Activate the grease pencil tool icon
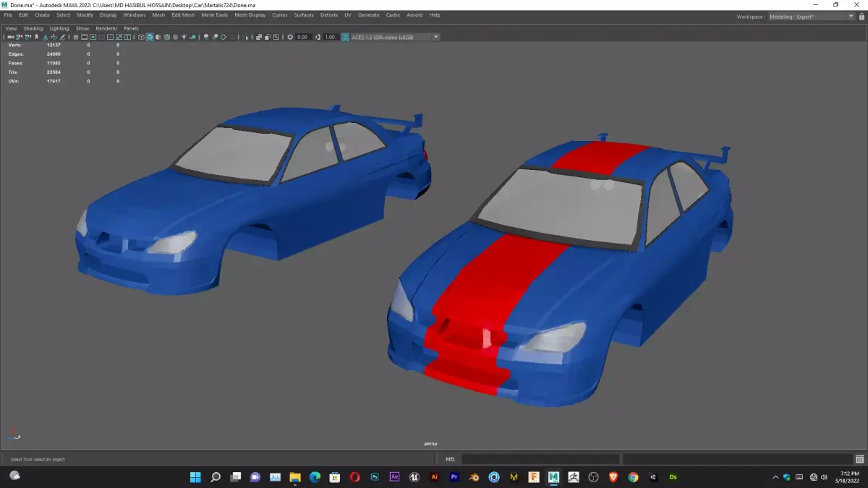868x488 pixels. [62, 37]
